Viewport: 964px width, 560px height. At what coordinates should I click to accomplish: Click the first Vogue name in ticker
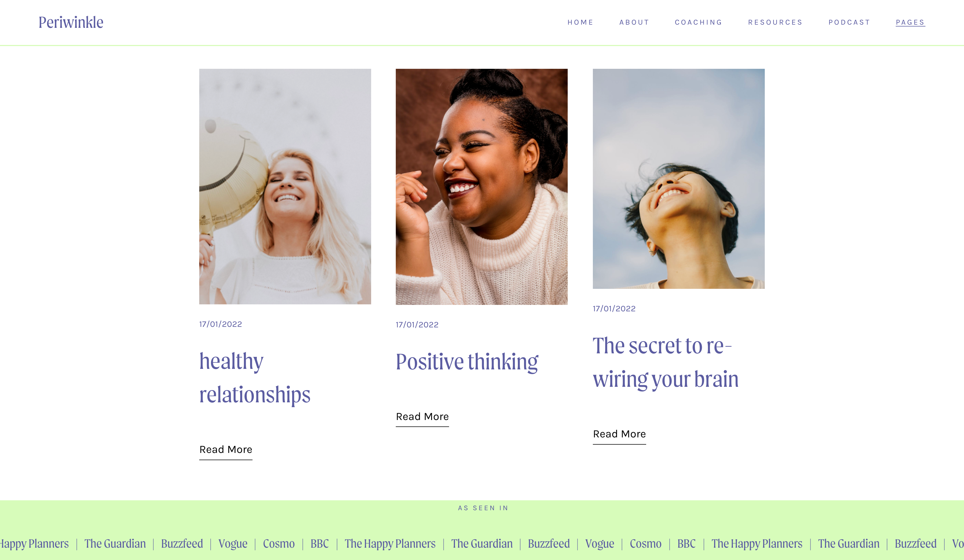(233, 544)
